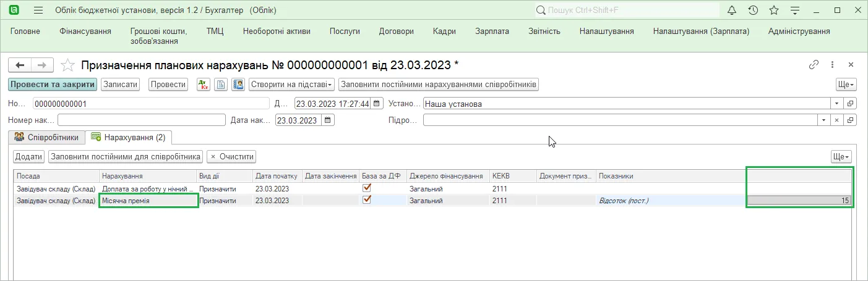Click Заповнити постійними для співробітника button
Viewport: 868px width, 281px height.
click(126, 157)
